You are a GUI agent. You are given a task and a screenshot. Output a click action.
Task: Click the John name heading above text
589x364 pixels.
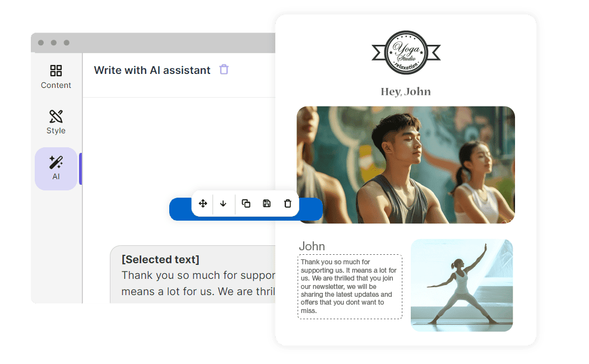312,246
